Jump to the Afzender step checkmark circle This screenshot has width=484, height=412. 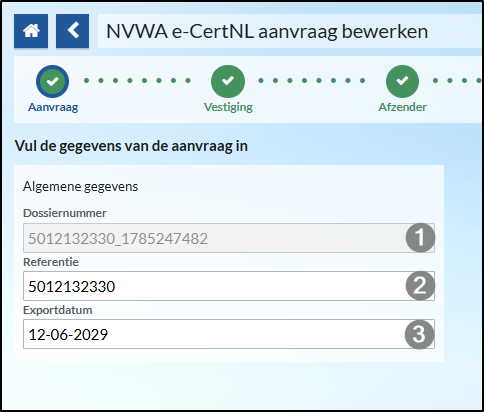pos(402,81)
